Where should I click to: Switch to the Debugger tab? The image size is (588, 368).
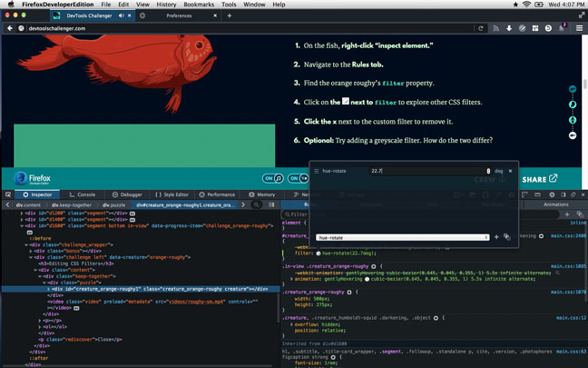tap(128, 194)
